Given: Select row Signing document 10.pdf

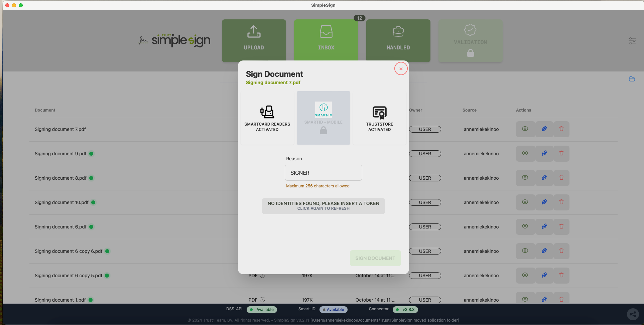Looking at the screenshot, I should [x=324, y=202].
